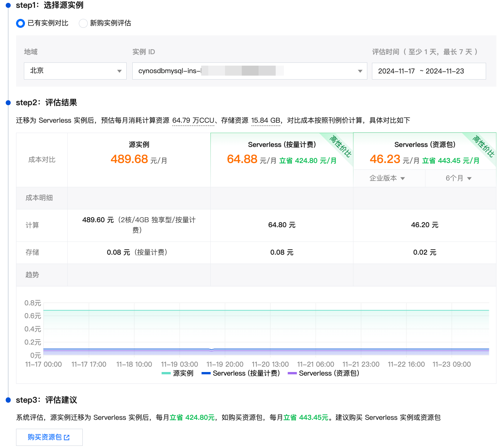Click the step1 timeline bullet dot

[8, 5]
